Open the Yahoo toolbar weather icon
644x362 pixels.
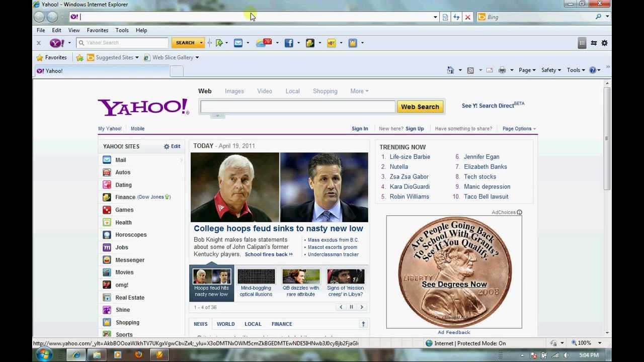tap(264, 43)
